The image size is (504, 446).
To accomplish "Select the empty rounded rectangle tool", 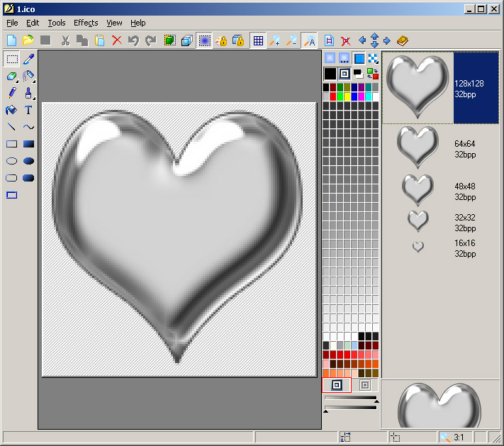I will tap(12, 178).
